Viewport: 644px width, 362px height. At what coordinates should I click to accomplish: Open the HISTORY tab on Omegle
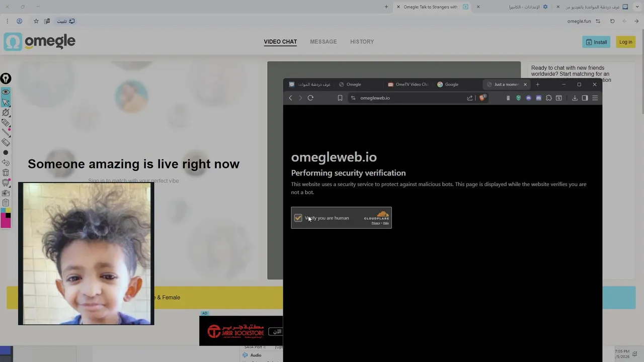362,42
